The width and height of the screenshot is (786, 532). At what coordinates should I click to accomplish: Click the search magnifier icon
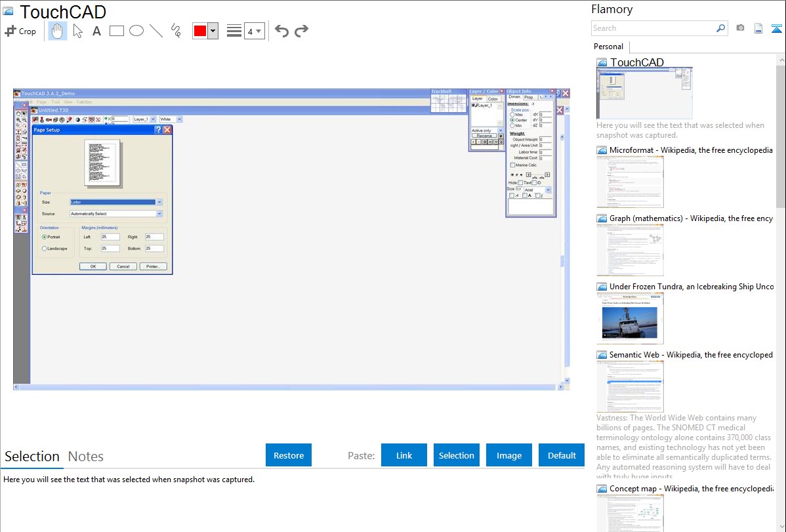[721, 28]
